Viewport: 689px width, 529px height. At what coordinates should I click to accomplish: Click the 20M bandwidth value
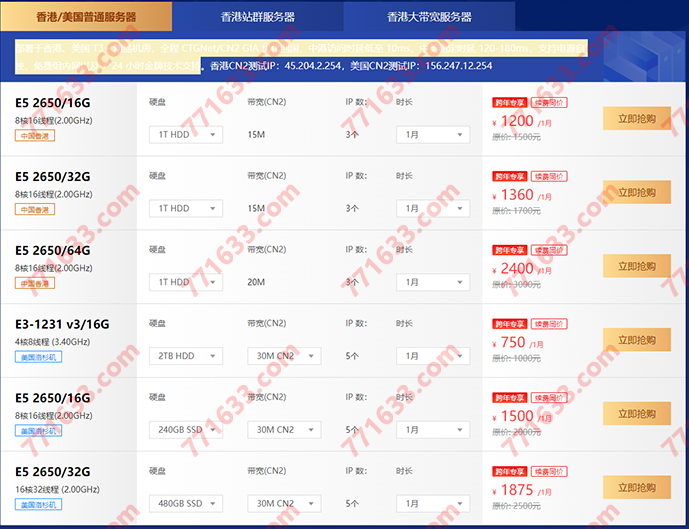pyautogui.click(x=256, y=283)
